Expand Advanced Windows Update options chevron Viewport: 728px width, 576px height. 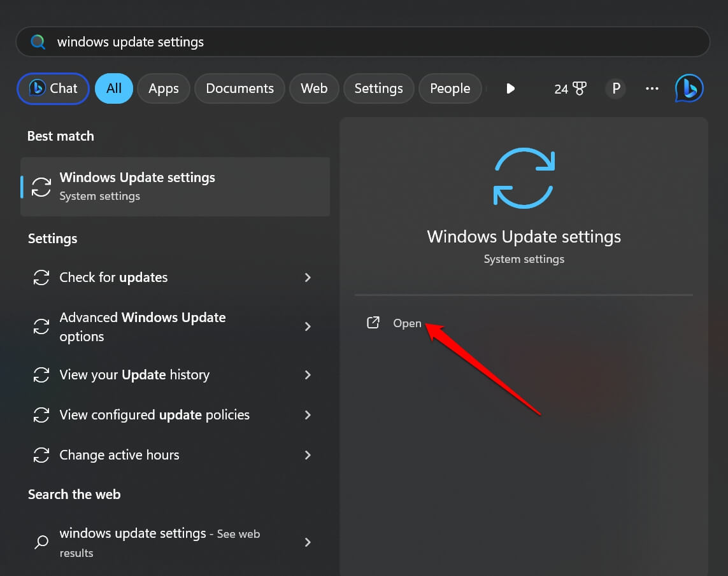coord(308,327)
